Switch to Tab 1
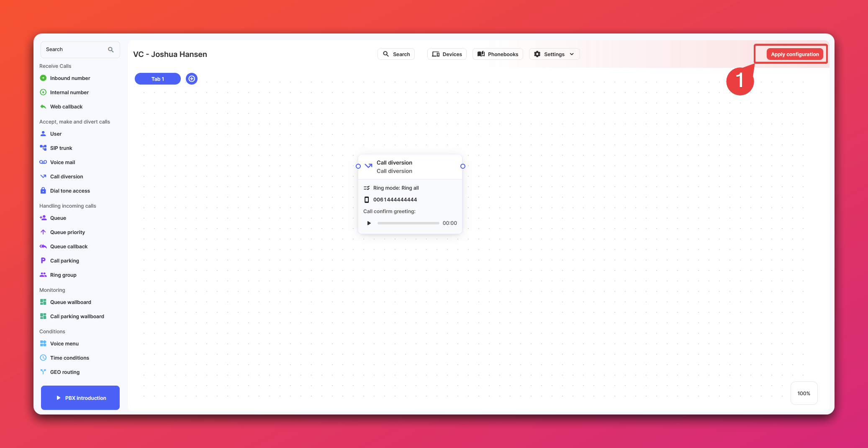The width and height of the screenshot is (868, 448). point(158,79)
